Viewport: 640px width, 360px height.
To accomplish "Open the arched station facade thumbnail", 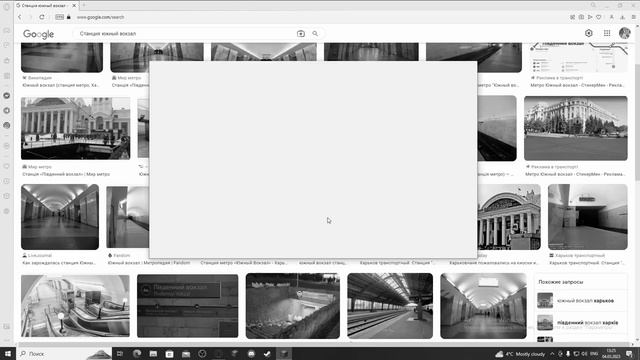I will pyautogui.click(x=509, y=217).
